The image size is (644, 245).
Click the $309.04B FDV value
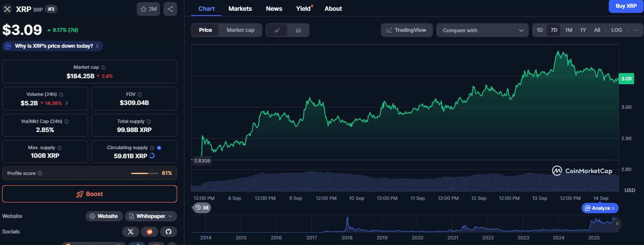tap(134, 103)
